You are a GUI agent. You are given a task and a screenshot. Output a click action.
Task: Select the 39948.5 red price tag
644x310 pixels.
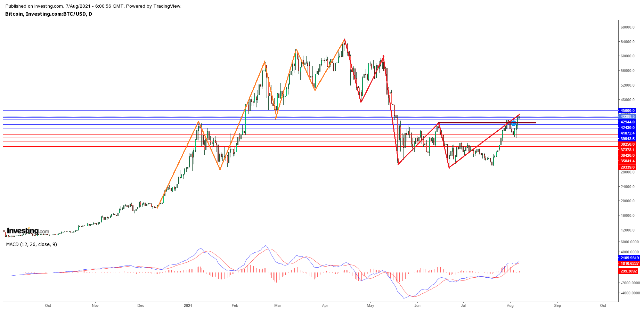627,139
